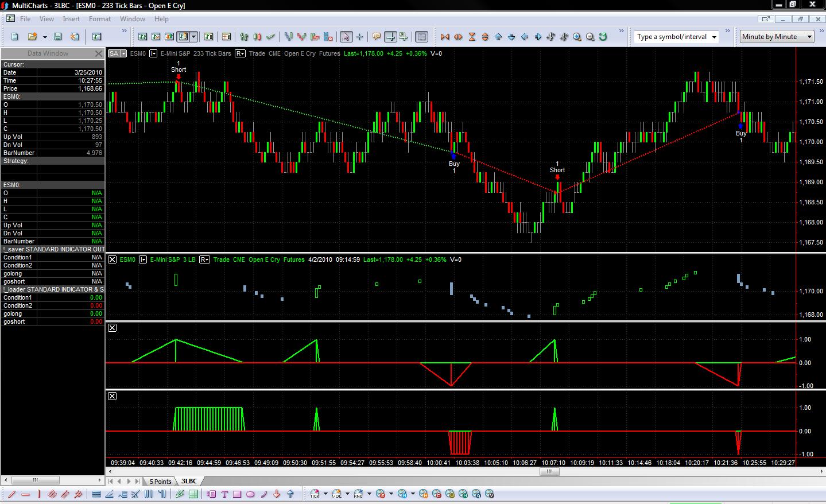
Task: Pick the trend line drawing tool
Action: (11, 494)
